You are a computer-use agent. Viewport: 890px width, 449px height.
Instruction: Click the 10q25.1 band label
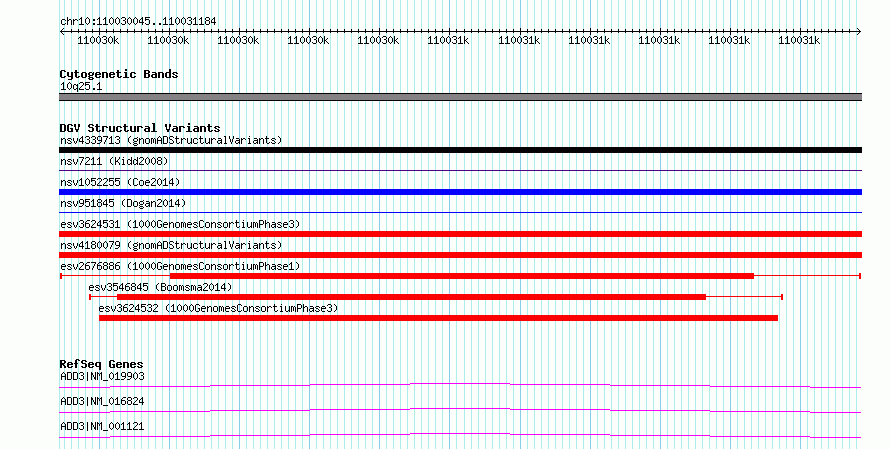81,87
